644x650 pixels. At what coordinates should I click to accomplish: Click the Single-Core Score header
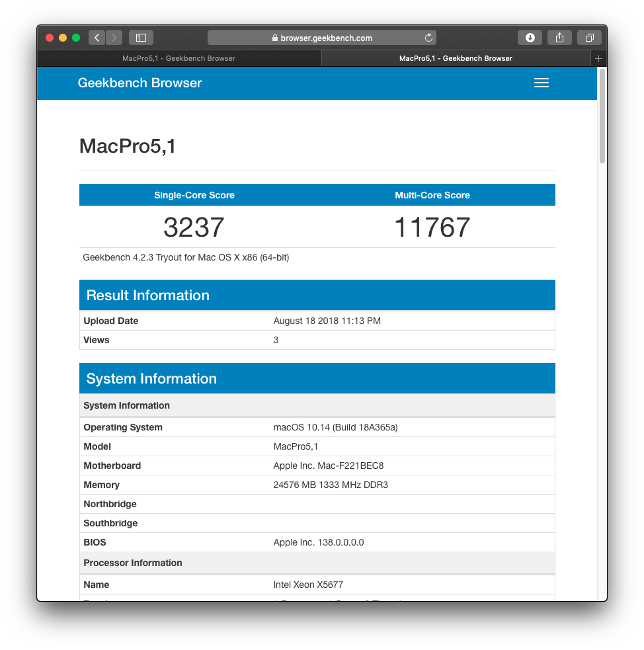[194, 195]
